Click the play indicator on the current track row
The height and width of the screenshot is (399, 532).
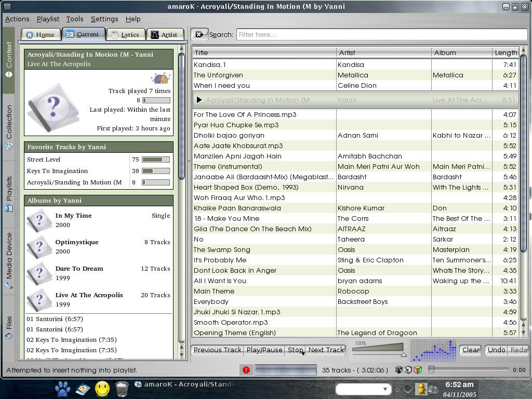pyautogui.click(x=199, y=100)
